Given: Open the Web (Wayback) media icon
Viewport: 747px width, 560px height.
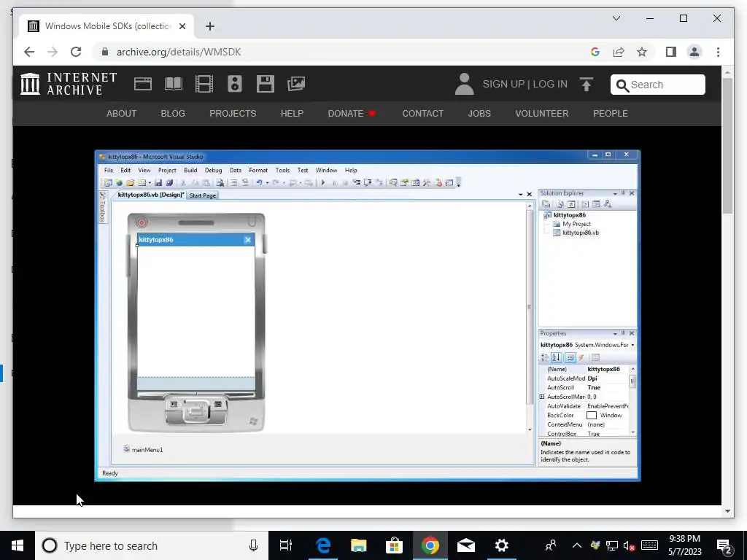Looking at the screenshot, I should [142, 84].
